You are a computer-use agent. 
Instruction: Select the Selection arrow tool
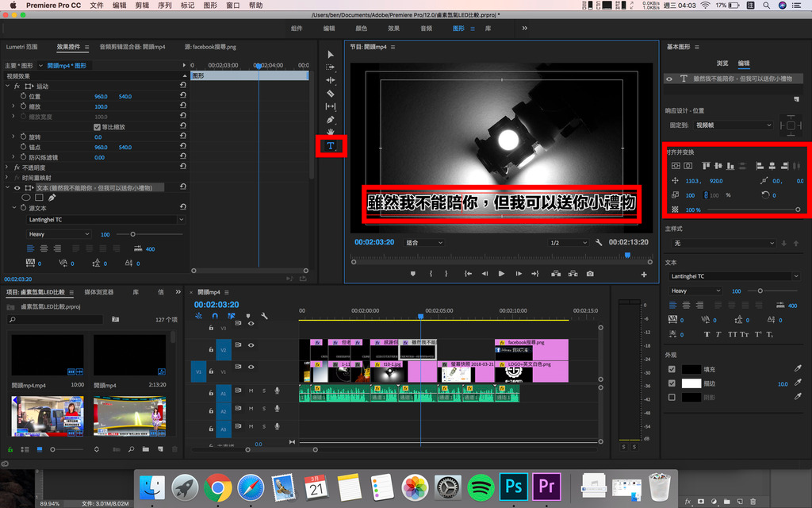[331, 55]
